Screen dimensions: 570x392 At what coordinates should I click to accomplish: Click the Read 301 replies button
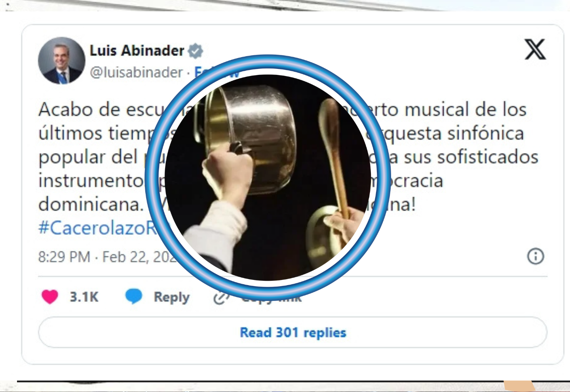[293, 333]
